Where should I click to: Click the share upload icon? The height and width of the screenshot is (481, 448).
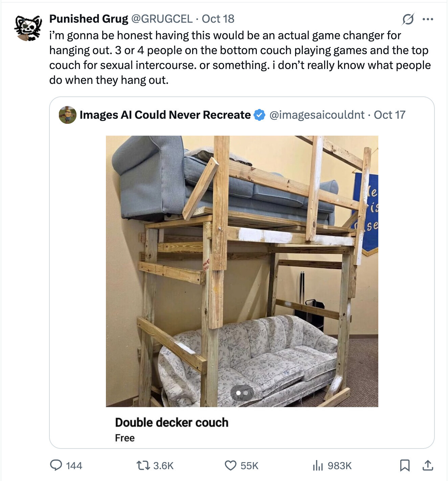(x=428, y=465)
